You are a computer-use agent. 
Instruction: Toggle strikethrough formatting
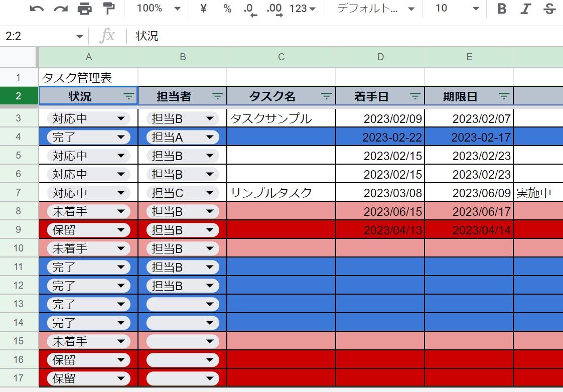pyautogui.click(x=549, y=8)
